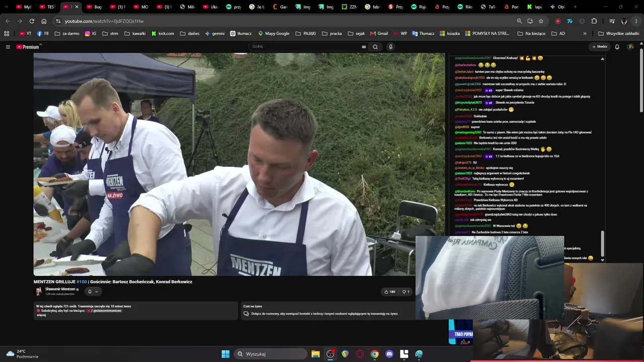This screenshot has width=644, height=362.
Task: Open the browser home page button
Action: [x=44, y=21]
